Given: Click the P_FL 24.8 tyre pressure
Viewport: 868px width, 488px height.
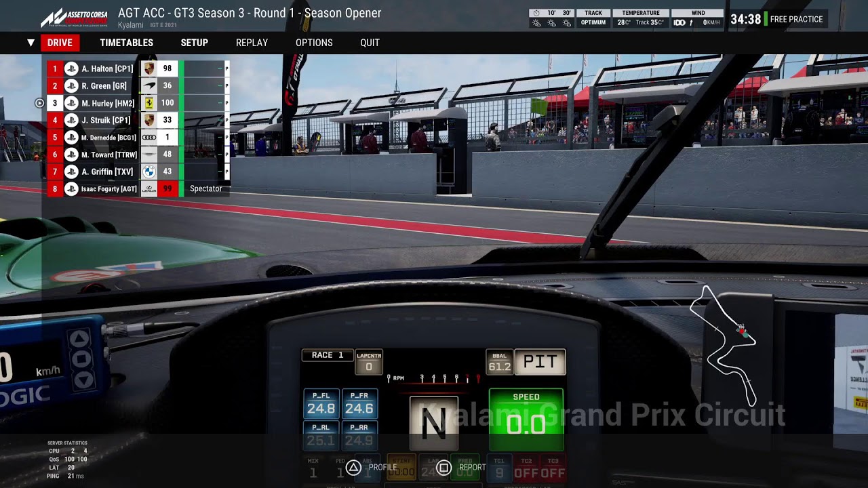Looking at the screenshot, I should click(x=321, y=404).
